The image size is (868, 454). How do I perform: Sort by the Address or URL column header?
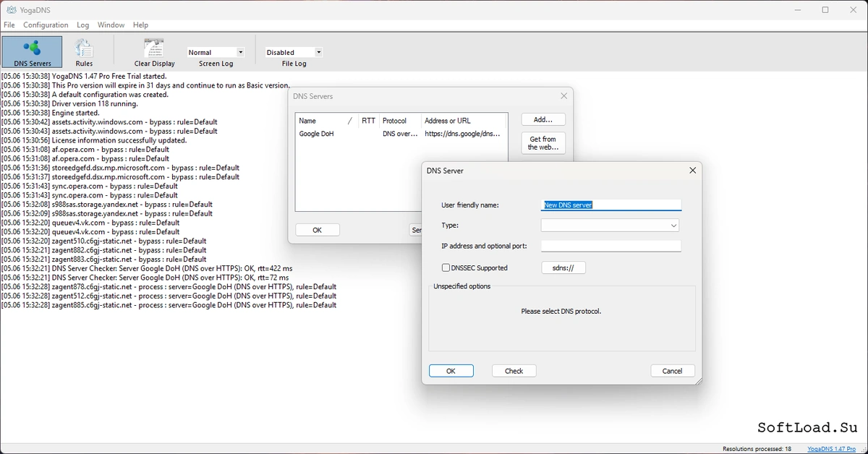click(x=464, y=121)
